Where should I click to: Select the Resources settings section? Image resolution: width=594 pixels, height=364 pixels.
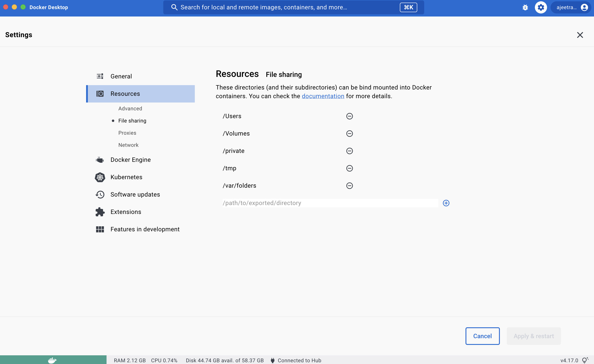click(140, 94)
